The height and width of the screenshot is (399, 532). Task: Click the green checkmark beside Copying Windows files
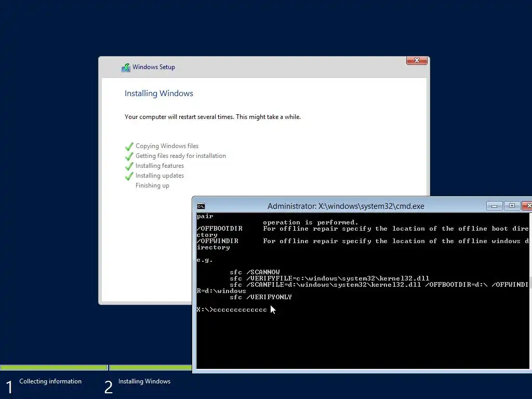(x=129, y=147)
